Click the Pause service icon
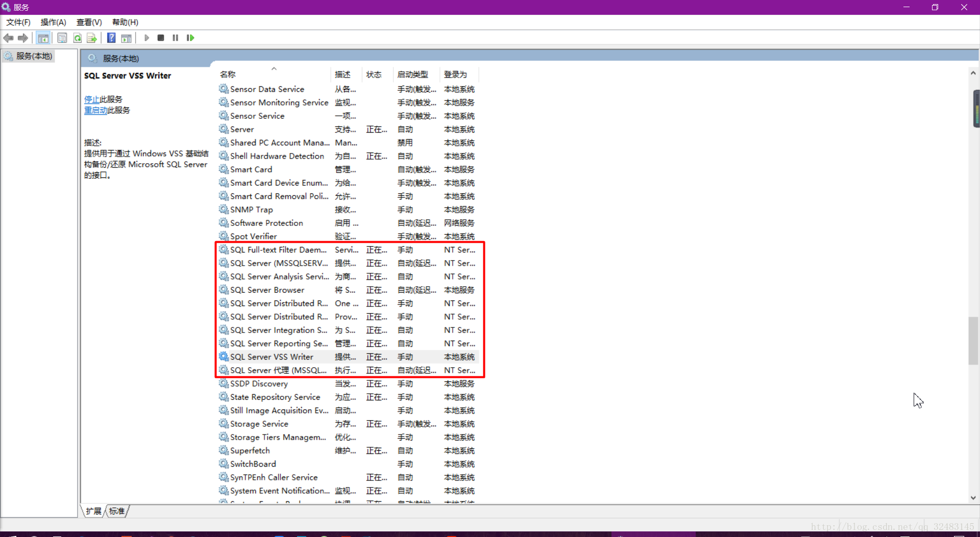Image resolution: width=980 pixels, height=537 pixels. 176,38
